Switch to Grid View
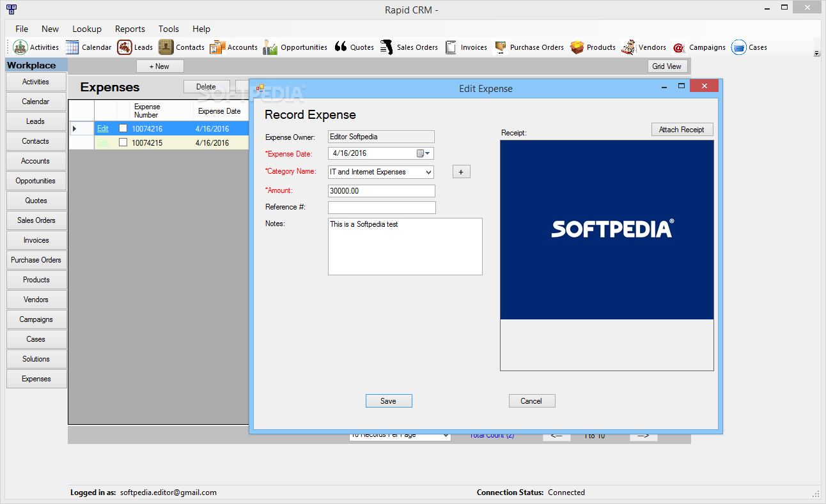Image resolution: width=826 pixels, height=504 pixels. click(x=667, y=66)
